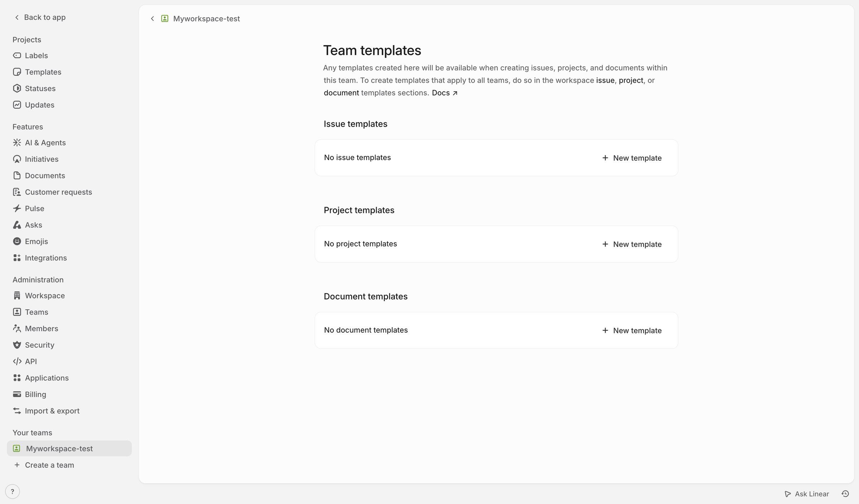This screenshot has height=504, width=859.
Task: Click the green Myworkspace-test team icon in sidebar
Action: click(16, 449)
